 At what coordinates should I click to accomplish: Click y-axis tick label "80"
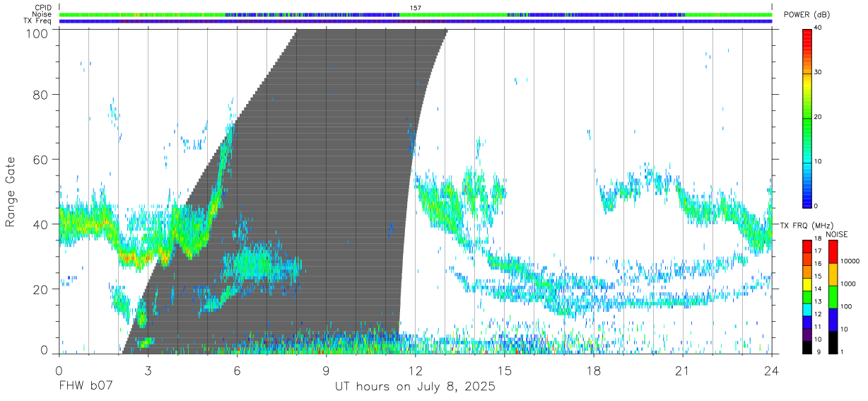[42, 94]
